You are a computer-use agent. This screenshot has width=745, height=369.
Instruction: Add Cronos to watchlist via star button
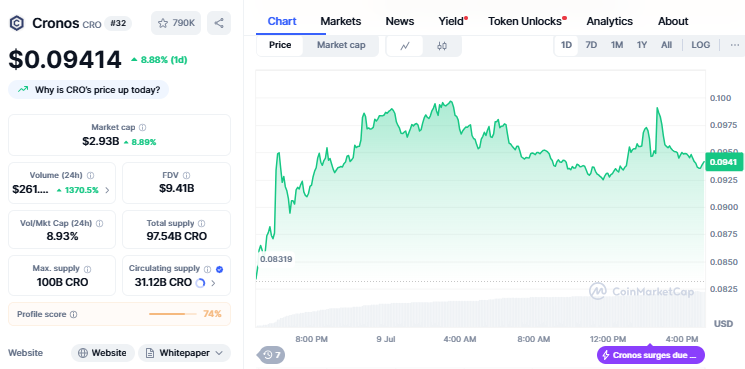176,23
